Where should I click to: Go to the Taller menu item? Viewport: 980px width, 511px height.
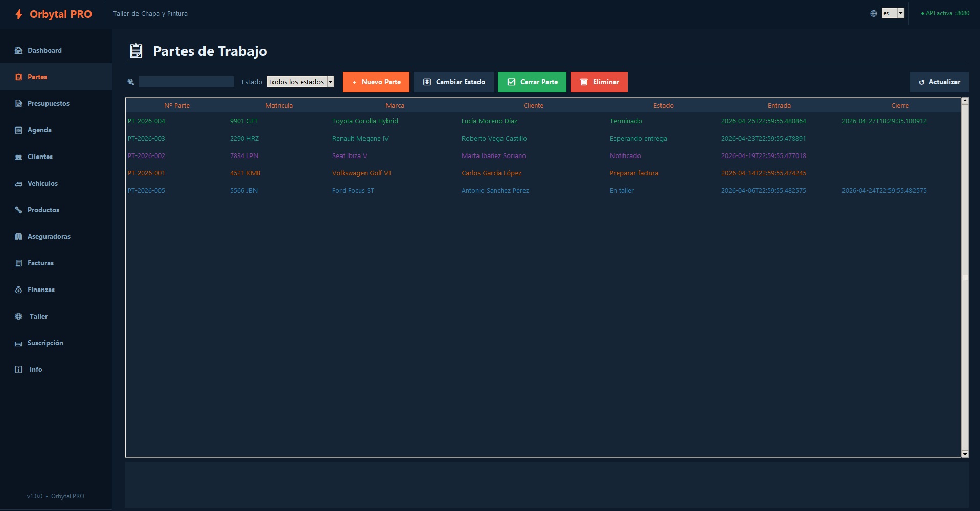click(38, 316)
